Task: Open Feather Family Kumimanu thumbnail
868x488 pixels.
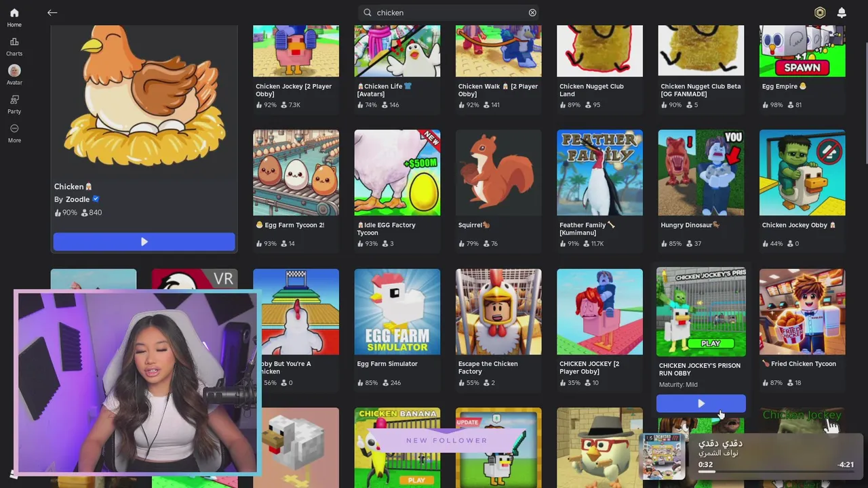Action: click(x=599, y=173)
